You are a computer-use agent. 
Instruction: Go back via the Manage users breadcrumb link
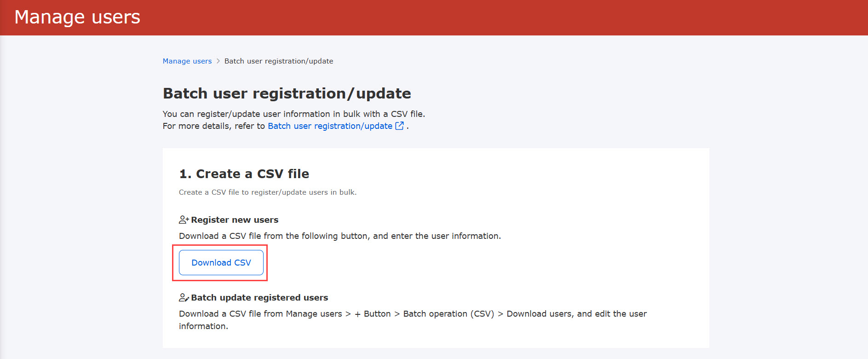click(x=187, y=61)
